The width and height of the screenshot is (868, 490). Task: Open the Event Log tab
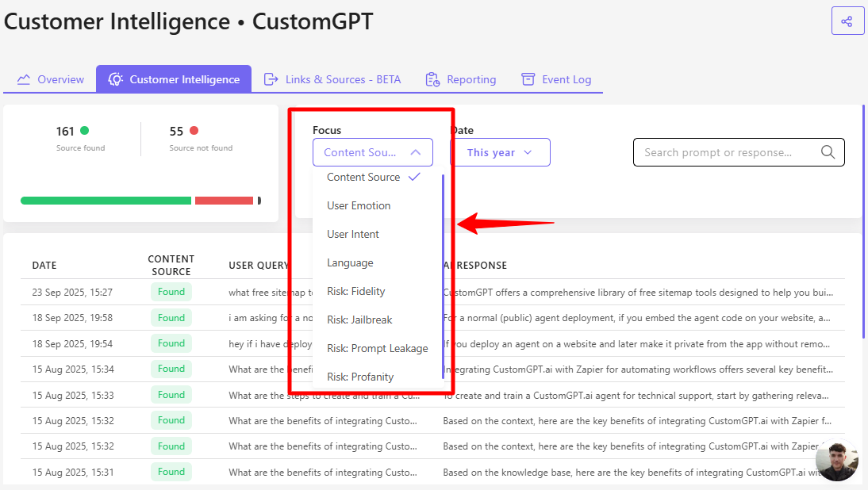pos(556,79)
